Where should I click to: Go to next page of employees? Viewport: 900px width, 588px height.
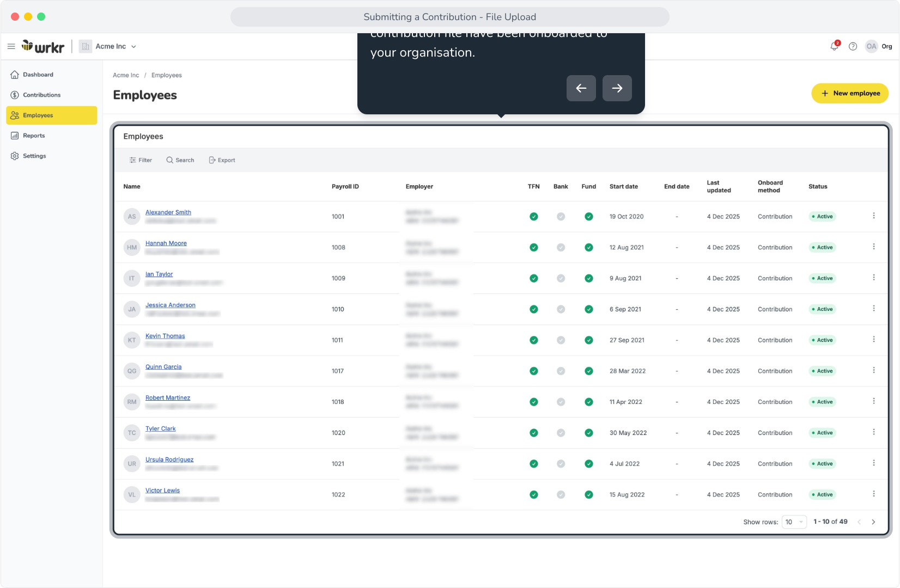click(873, 522)
